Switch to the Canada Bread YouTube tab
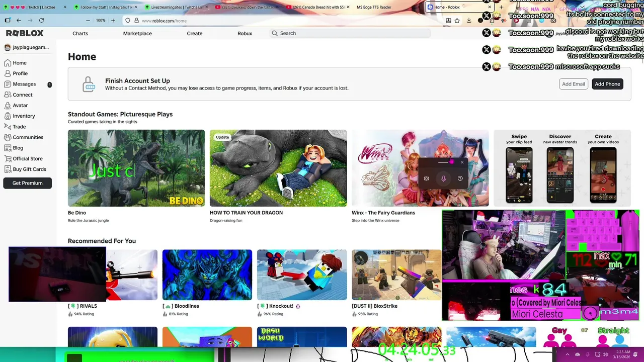The height and width of the screenshot is (362, 644). (317, 7)
